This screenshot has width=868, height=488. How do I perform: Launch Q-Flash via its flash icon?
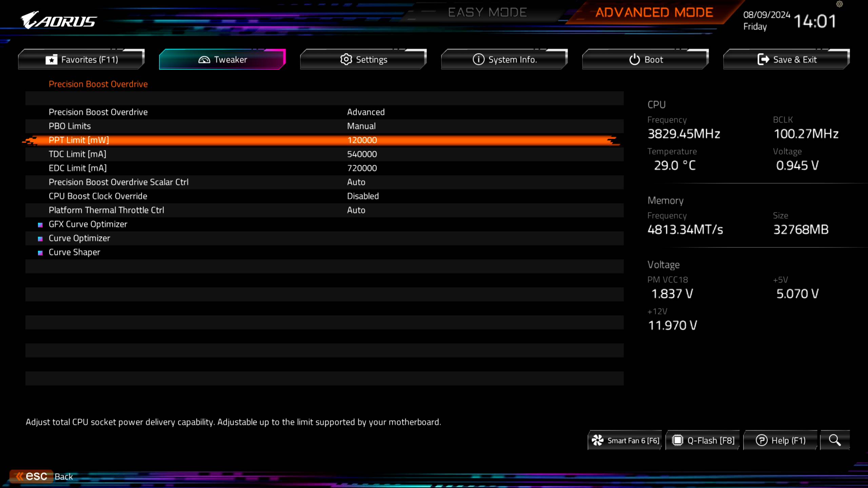(x=678, y=440)
